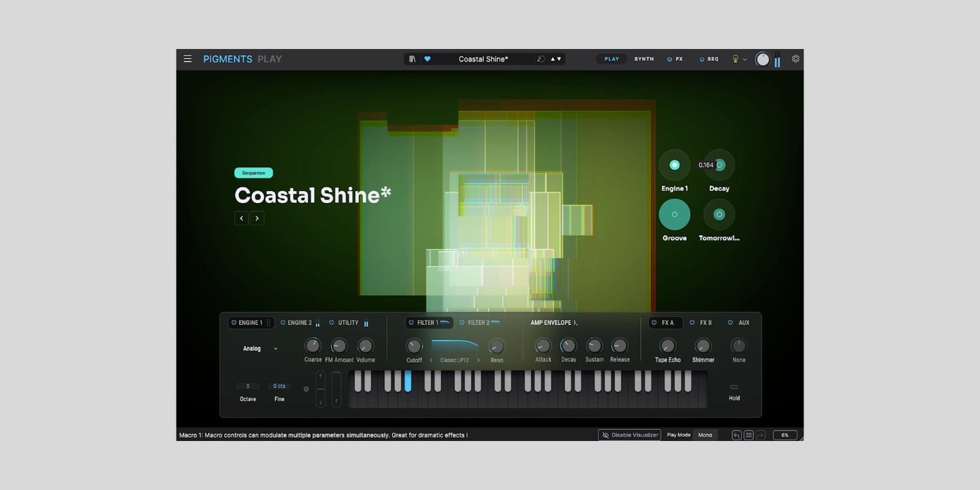The width and height of the screenshot is (980, 490).
Task: Toggle FX B power button
Action: [x=692, y=323]
